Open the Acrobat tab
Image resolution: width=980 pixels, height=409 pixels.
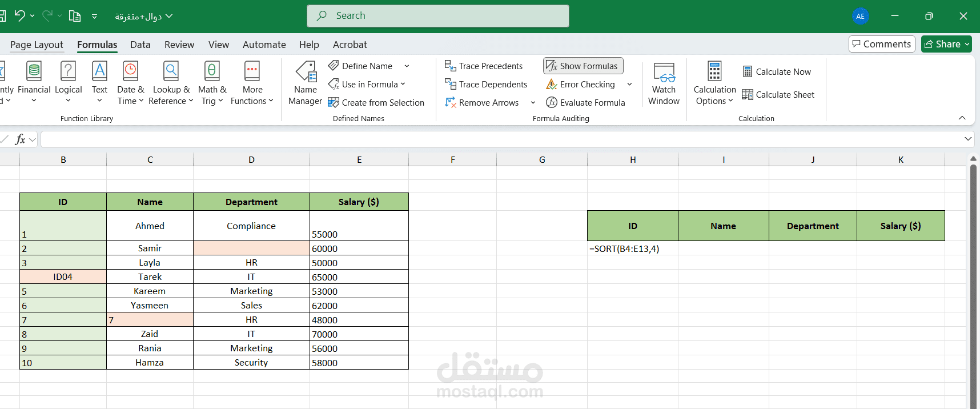(x=350, y=45)
